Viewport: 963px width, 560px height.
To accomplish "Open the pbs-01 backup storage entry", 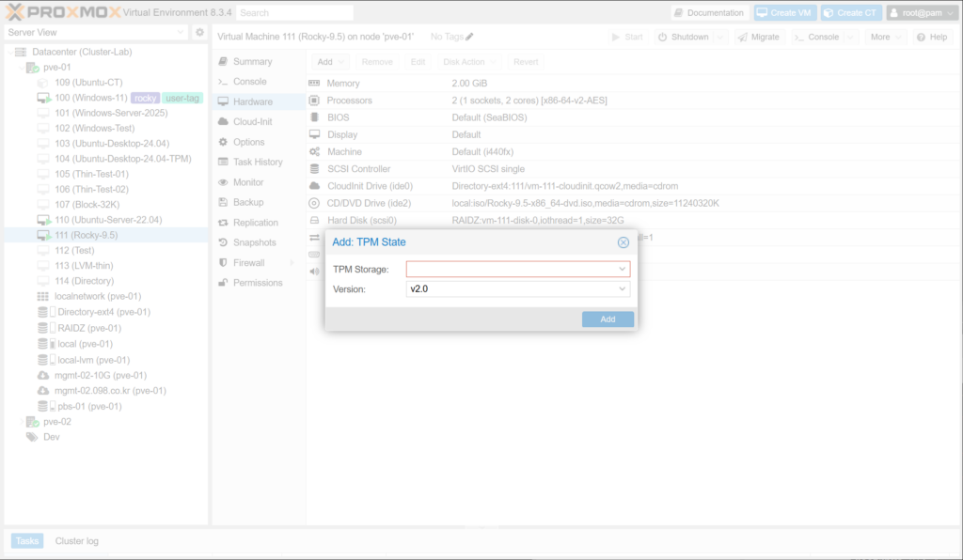I will coord(89,406).
